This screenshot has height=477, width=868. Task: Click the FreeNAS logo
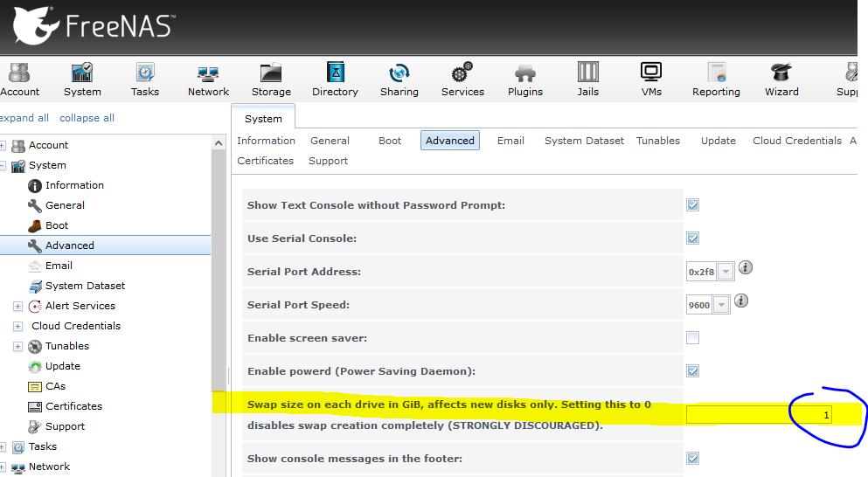(x=93, y=25)
